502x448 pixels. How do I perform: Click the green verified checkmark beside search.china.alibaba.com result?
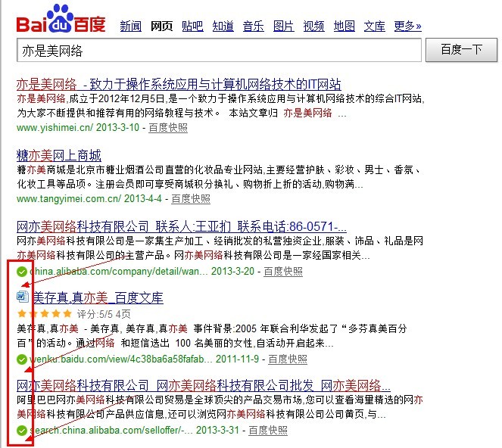pyautogui.click(x=22, y=431)
